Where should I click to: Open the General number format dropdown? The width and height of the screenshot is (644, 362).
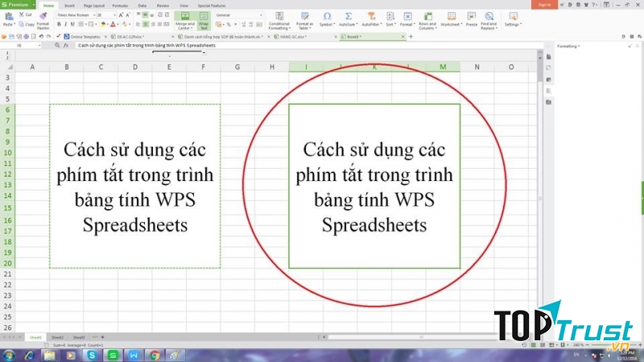tap(261, 14)
